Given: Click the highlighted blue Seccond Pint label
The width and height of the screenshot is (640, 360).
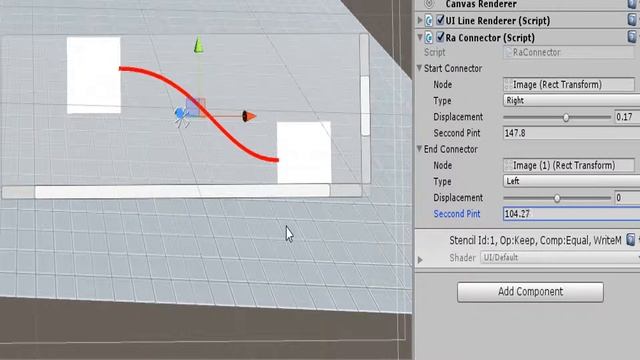Looking at the screenshot, I should click(457, 214).
